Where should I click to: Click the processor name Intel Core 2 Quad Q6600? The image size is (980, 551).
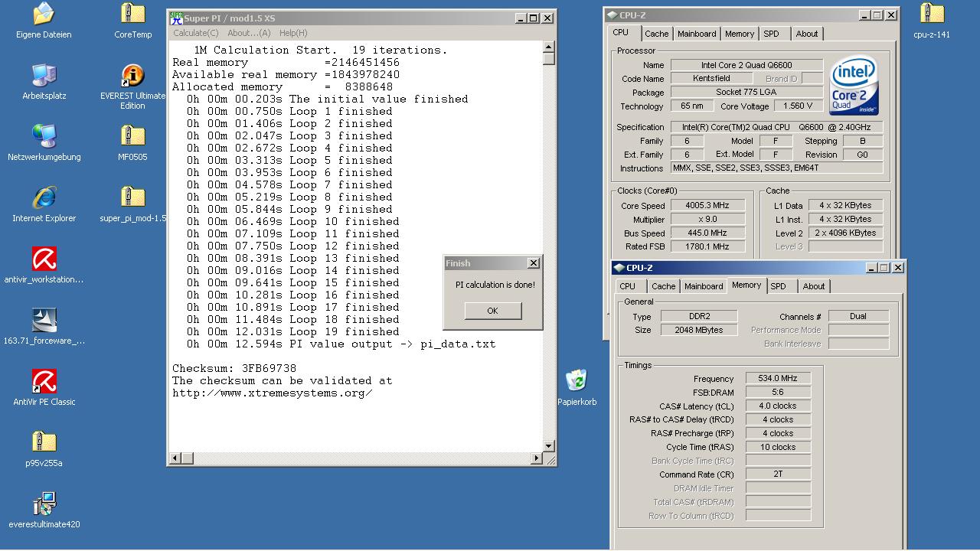click(x=746, y=65)
